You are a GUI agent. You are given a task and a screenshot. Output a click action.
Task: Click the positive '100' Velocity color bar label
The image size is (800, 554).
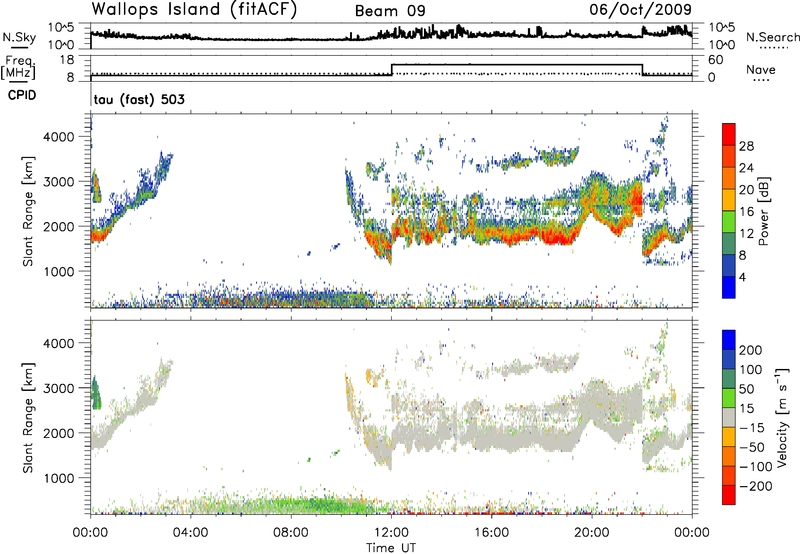751,369
